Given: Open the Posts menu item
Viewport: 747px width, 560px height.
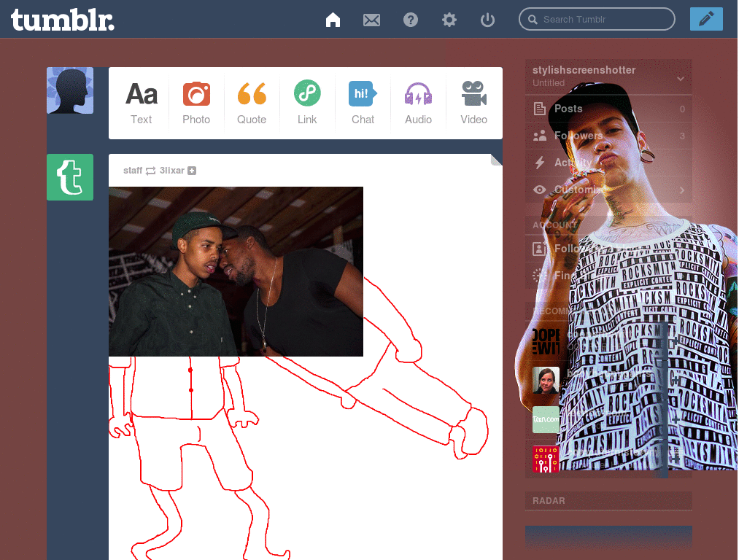Looking at the screenshot, I should pos(608,109).
